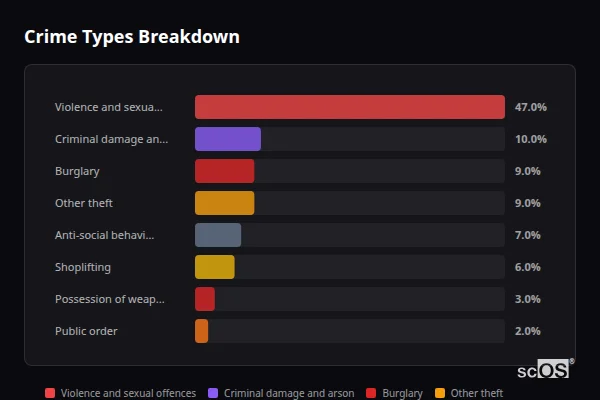Toggle the purple Criminal damage and arson legend swatch

(x=214, y=394)
